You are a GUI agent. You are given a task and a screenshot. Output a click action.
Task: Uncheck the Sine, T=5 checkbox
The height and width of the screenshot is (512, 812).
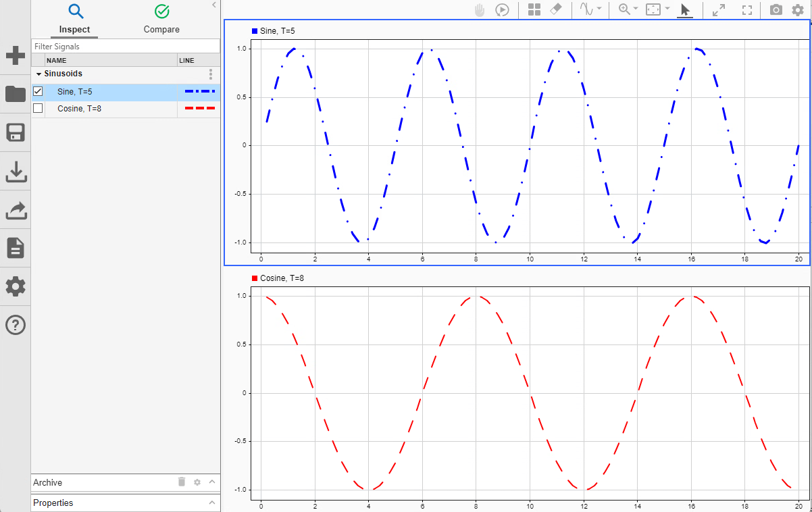point(38,91)
